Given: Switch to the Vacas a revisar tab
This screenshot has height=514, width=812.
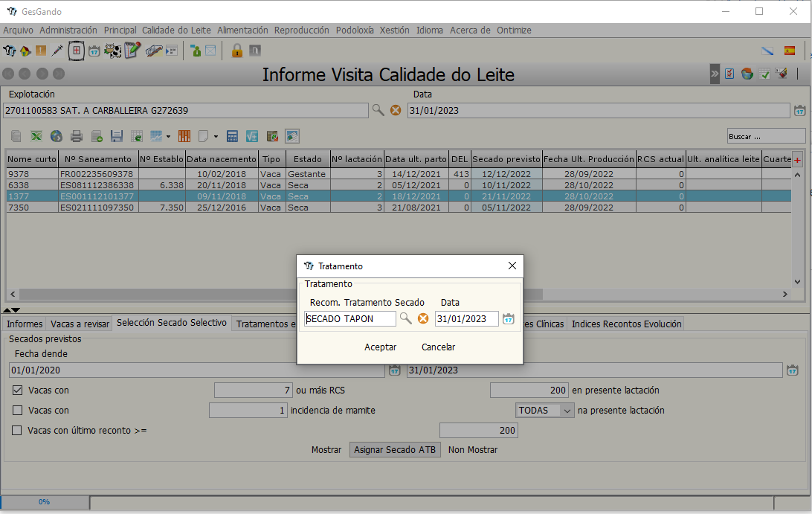Looking at the screenshot, I should (x=80, y=324).
